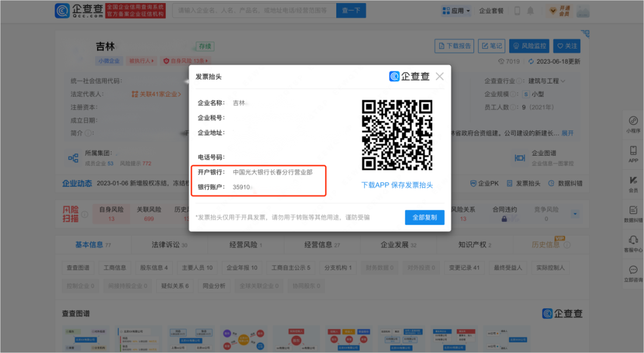
Task: Click the 关注 follow button
Action: (x=567, y=46)
